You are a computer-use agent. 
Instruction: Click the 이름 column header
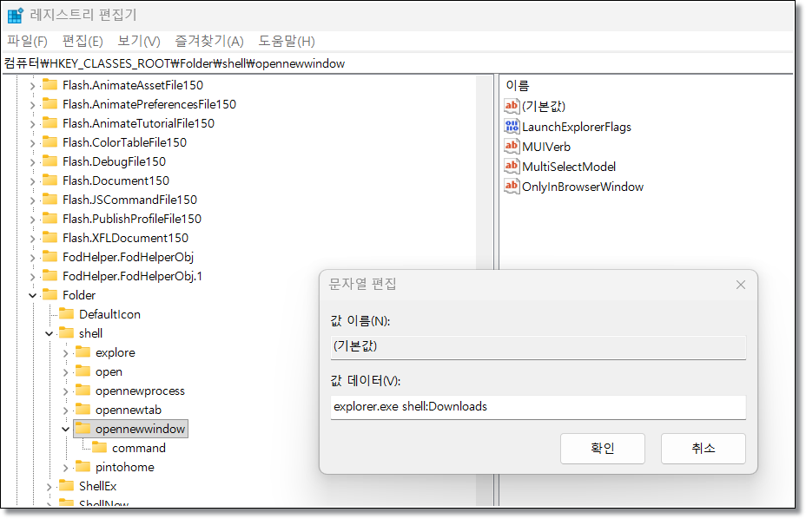[517, 85]
